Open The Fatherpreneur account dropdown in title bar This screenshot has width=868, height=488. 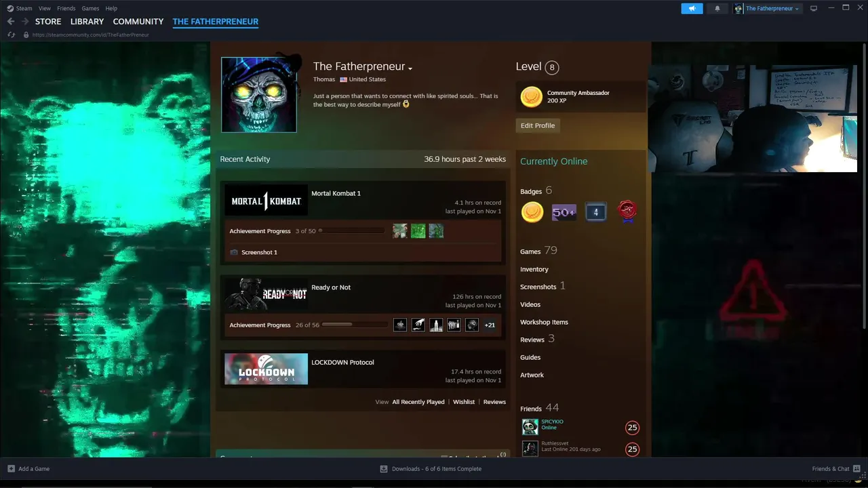click(x=772, y=8)
